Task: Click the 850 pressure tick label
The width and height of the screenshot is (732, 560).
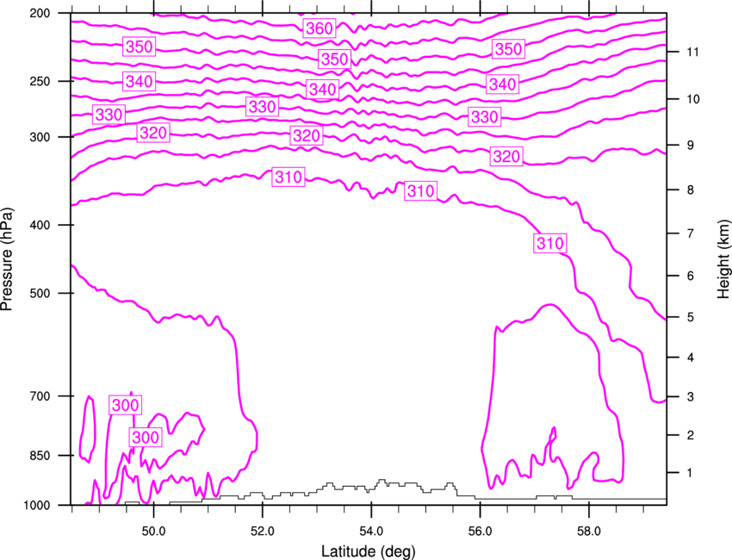Action: coord(40,456)
